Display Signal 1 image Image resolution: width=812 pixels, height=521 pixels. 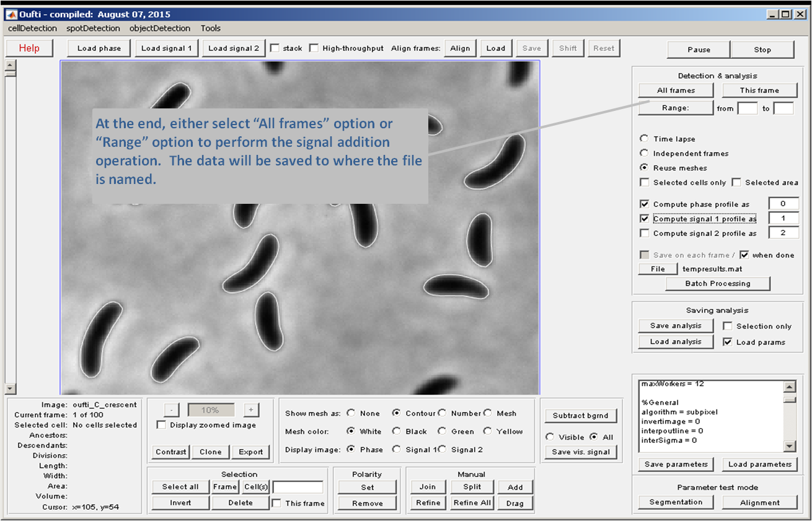pyautogui.click(x=396, y=450)
